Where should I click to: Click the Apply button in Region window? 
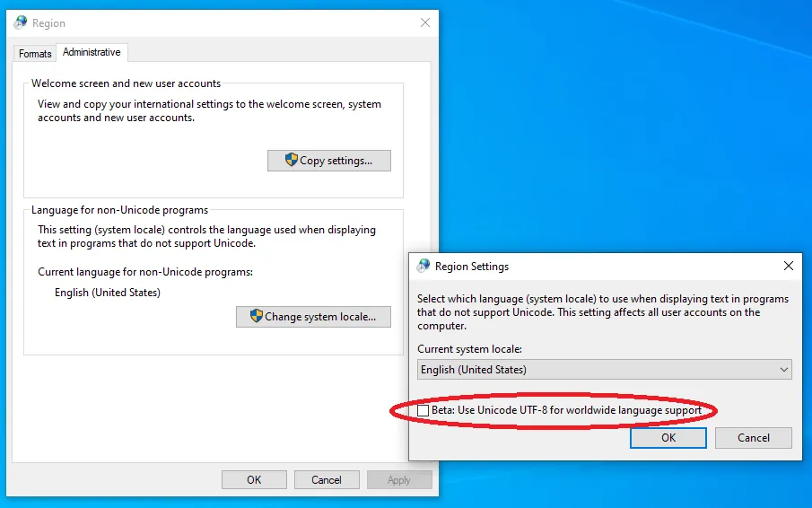[x=398, y=480]
